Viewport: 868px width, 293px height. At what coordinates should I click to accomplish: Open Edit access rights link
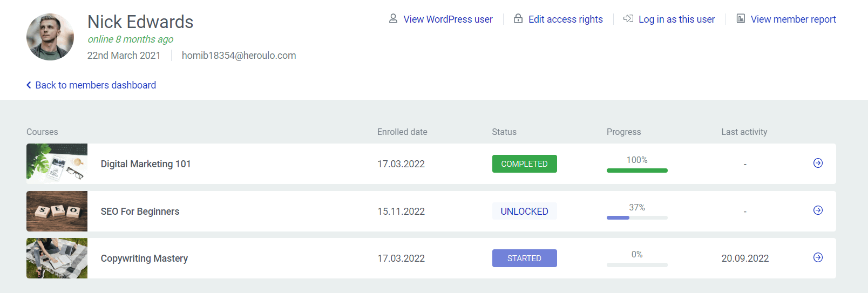tap(565, 19)
